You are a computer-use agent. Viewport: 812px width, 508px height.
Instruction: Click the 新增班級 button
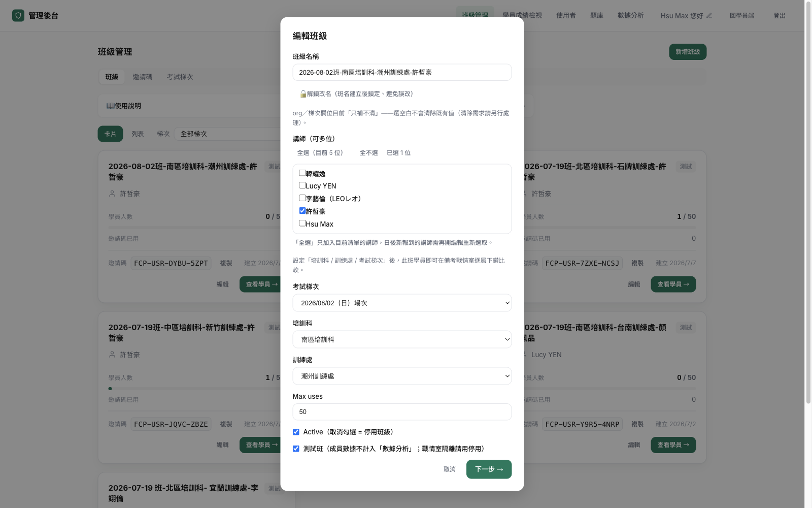(688, 52)
